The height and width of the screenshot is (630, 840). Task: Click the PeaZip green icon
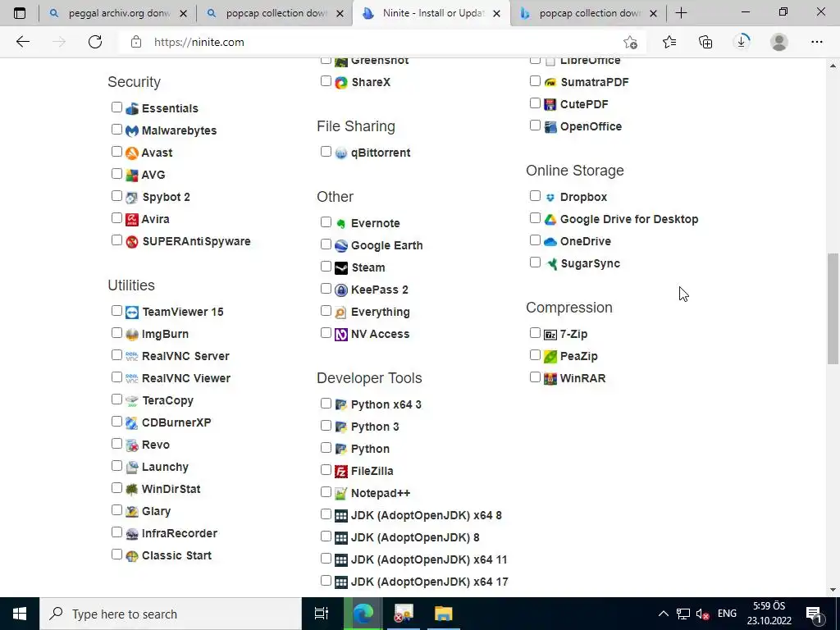coord(550,356)
